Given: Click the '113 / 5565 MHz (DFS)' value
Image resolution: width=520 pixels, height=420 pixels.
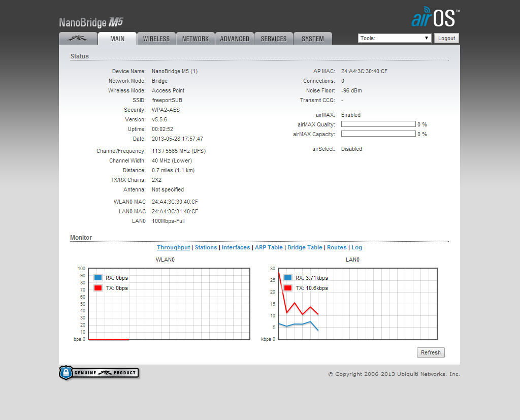Looking at the screenshot, I should click(x=179, y=151).
